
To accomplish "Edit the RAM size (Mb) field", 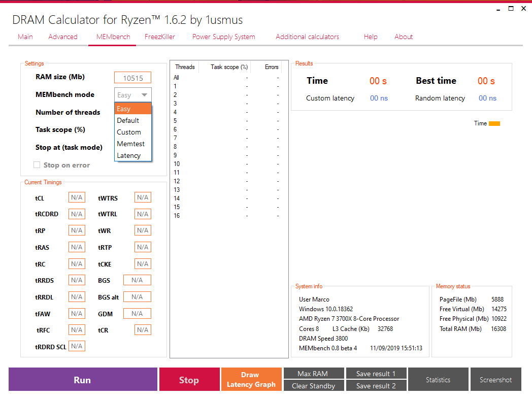I will [132, 78].
